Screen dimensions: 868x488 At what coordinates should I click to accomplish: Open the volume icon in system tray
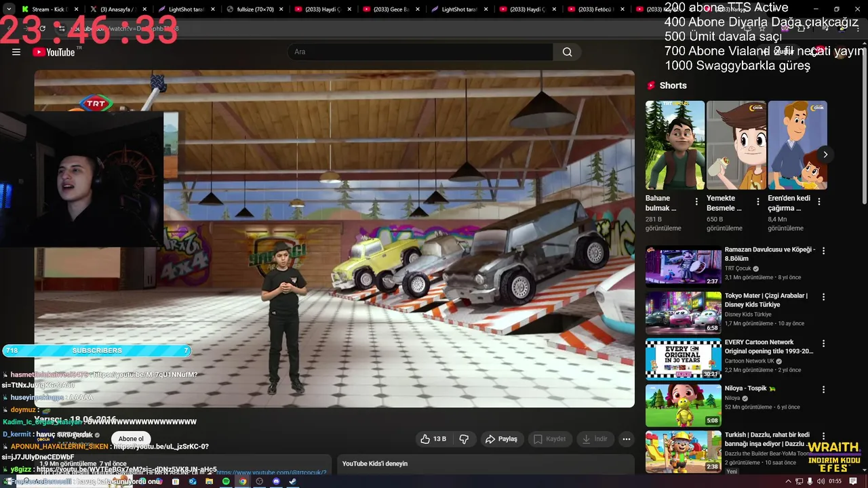click(821, 481)
